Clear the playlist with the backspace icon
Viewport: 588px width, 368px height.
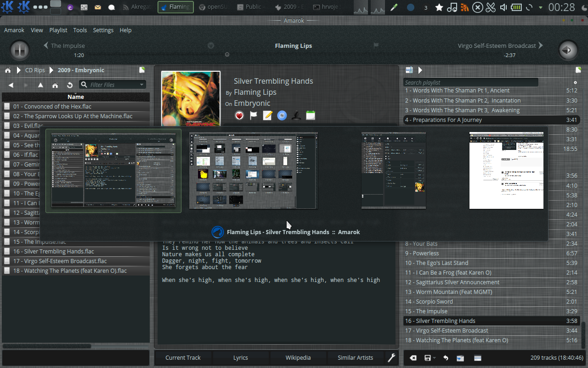point(413,358)
